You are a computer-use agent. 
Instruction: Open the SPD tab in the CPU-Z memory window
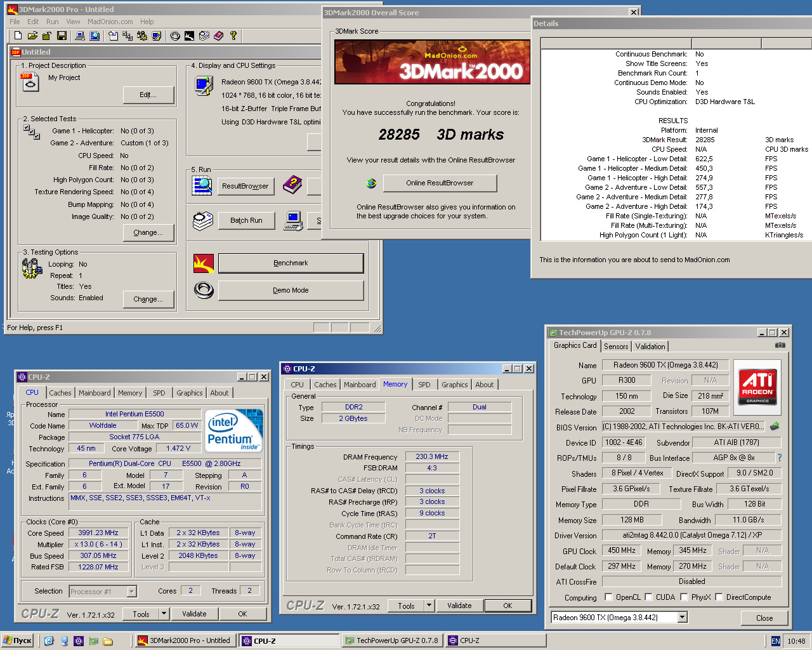[424, 385]
